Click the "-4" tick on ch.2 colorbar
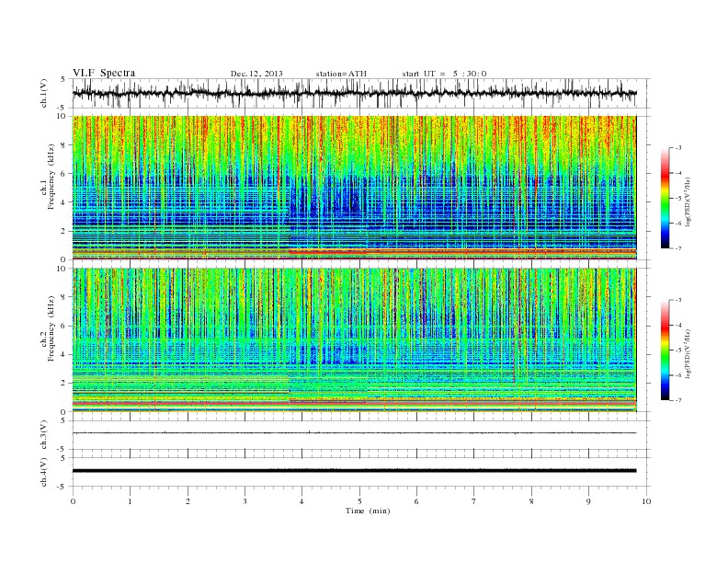The image size is (728, 563). tap(678, 325)
